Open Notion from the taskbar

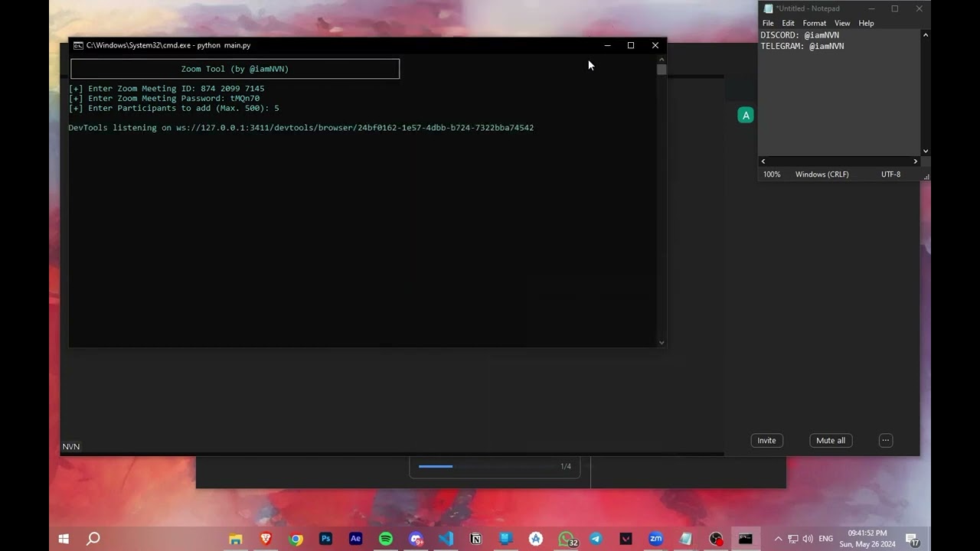click(475, 539)
